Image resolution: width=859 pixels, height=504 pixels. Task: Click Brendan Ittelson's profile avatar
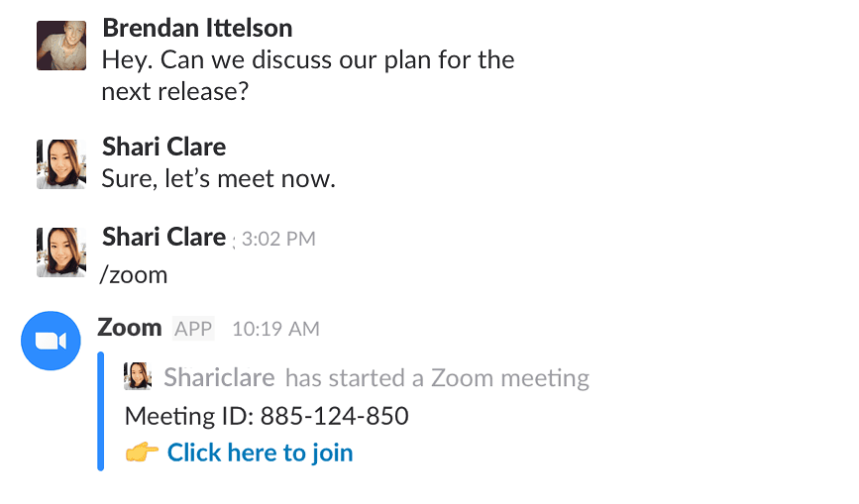(x=61, y=46)
